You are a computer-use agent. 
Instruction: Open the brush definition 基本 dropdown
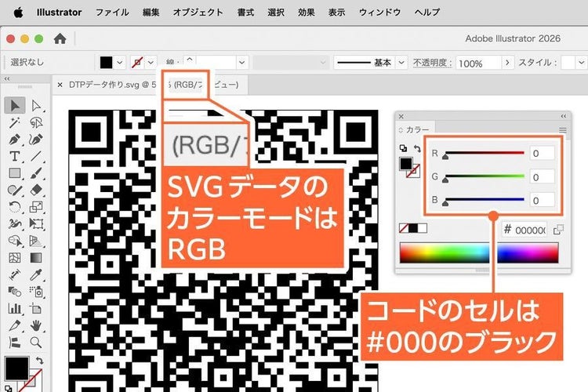(401, 62)
